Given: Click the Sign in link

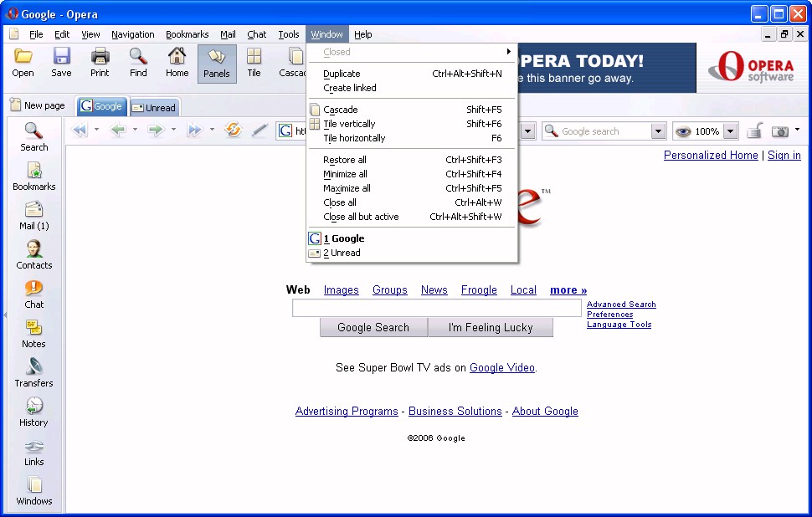Looking at the screenshot, I should pos(784,156).
